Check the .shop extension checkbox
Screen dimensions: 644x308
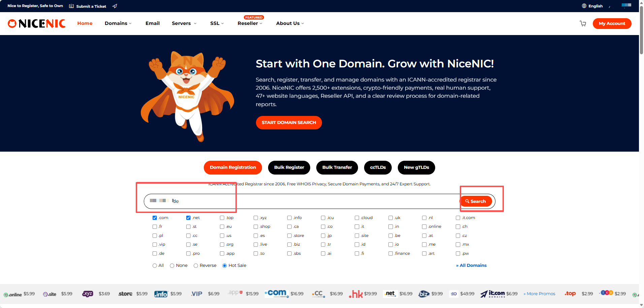tap(256, 227)
